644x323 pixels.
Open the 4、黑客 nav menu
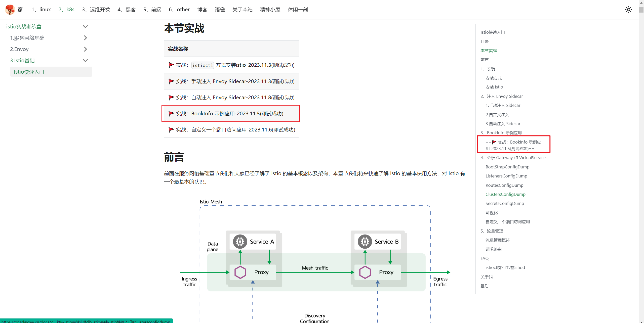[127, 10]
